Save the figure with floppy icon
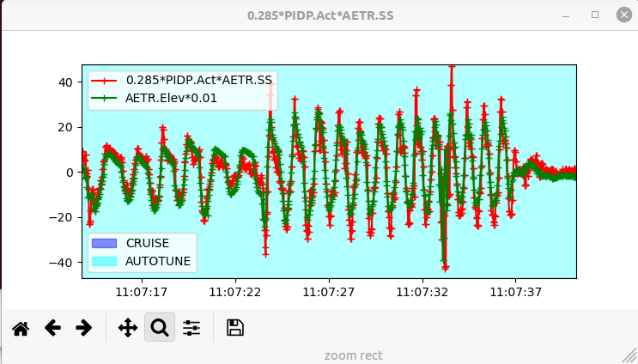 point(234,327)
